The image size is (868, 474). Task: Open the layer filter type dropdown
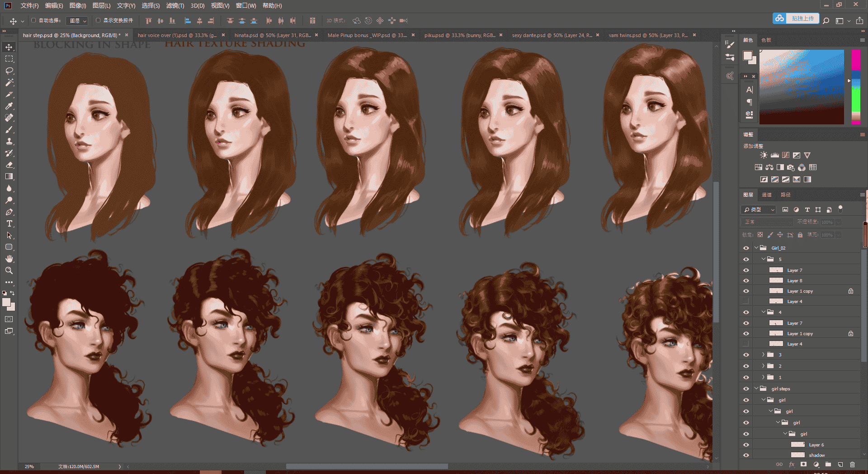(759, 209)
